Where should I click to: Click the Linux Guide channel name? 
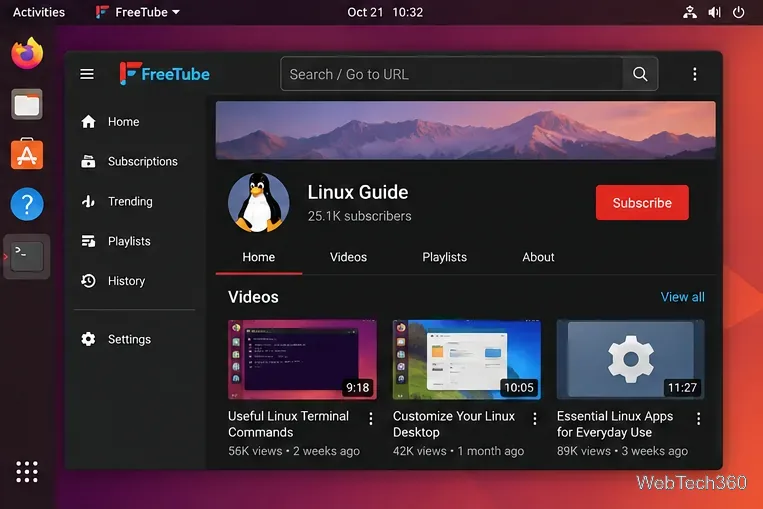(x=358, y=192)
